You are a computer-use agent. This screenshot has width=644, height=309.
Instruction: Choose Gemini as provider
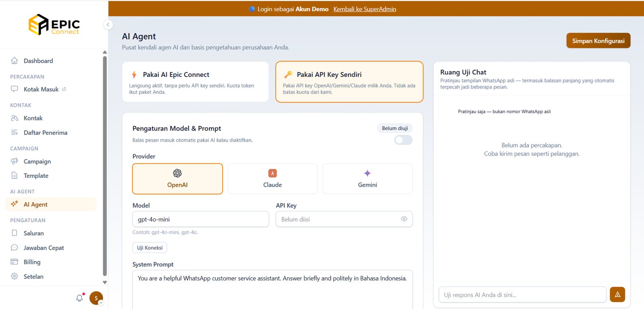click(x=367, y=179)
